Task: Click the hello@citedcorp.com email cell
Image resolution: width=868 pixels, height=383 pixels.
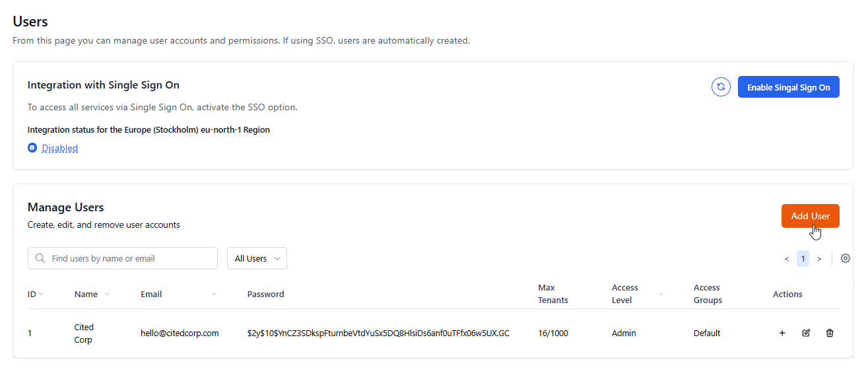Action: (180, 333)
